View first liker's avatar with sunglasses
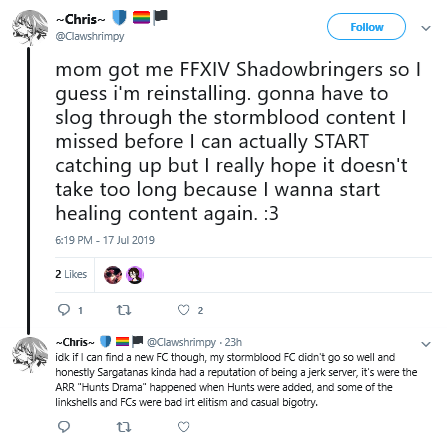 (113, 275)
